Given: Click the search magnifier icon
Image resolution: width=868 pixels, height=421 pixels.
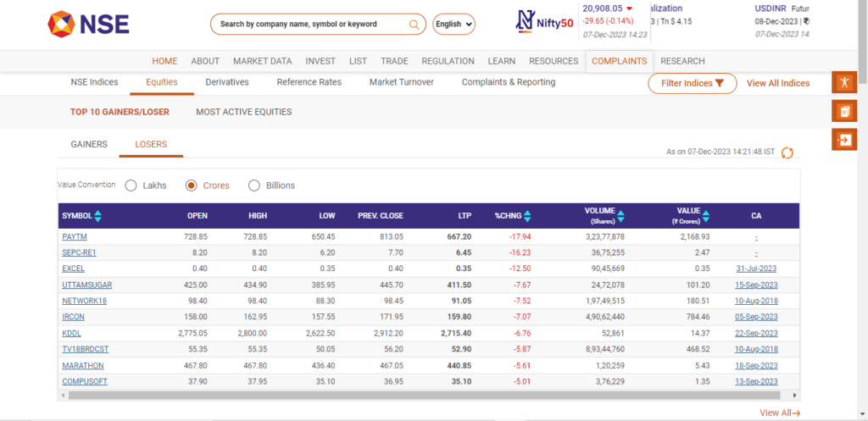Looking at the screenshot, I should [414, 25].
